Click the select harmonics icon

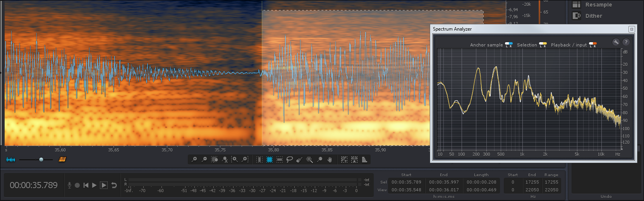354,160
